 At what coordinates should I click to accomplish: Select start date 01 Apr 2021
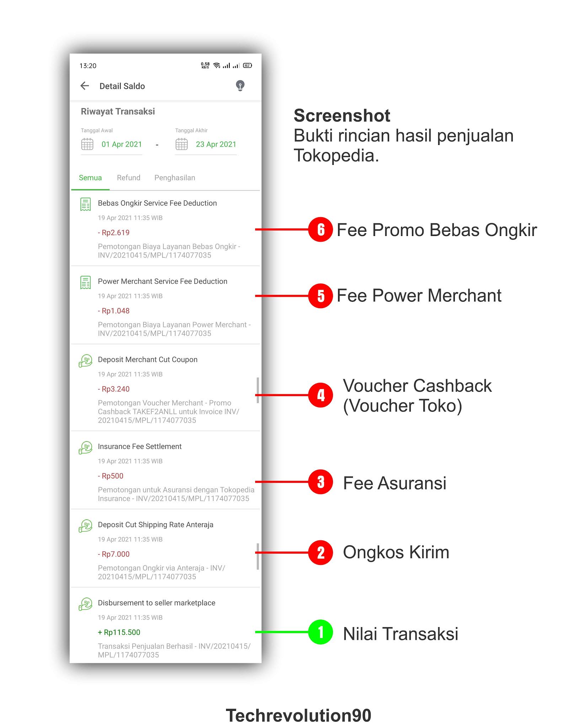pyautogui.click(x=122, y=144)
